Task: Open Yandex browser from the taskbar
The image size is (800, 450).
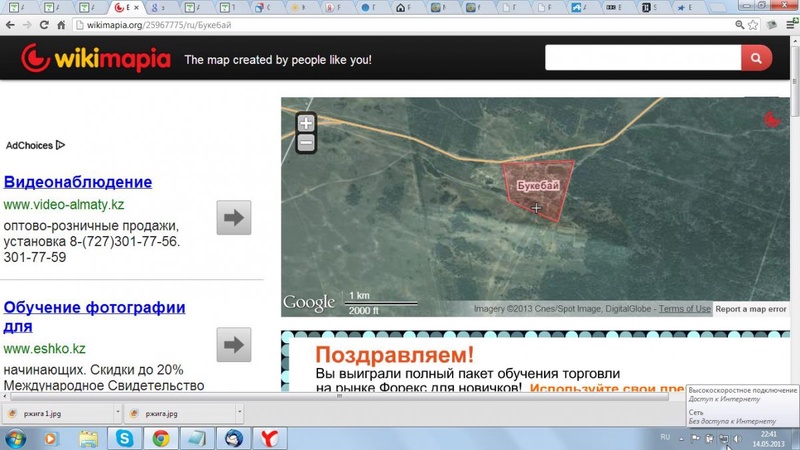Action: (268, 438)
